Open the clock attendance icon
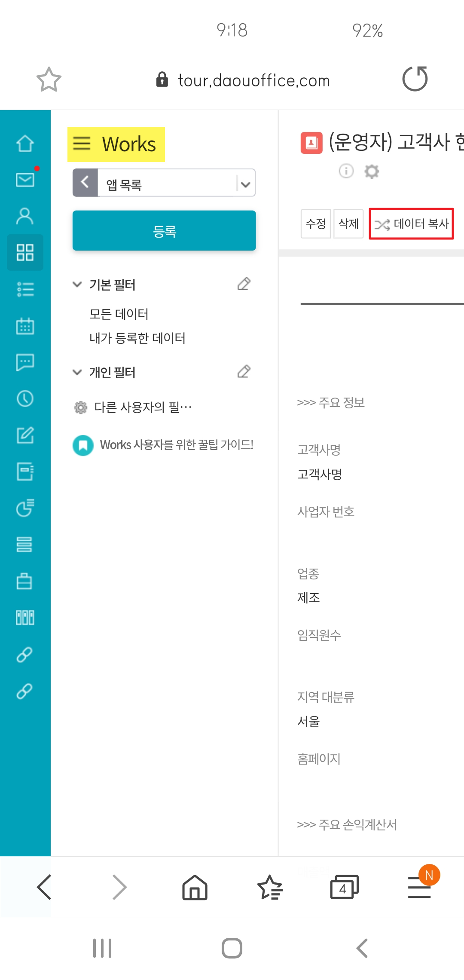Screen dimensions: 464x980 click(x=25, y=399)
